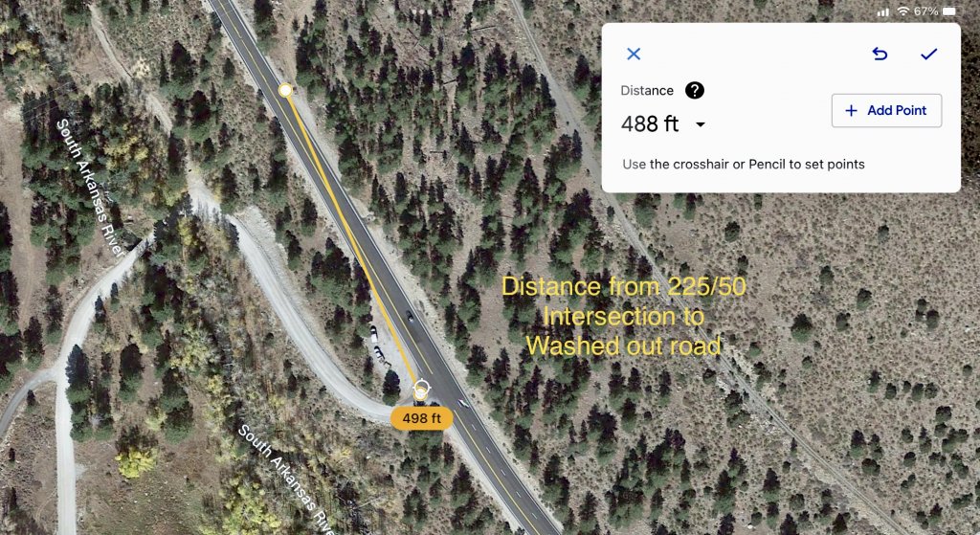Open the Distance help question mark
This screenshot has width=980, height=535.
click(x=695, y=91)
